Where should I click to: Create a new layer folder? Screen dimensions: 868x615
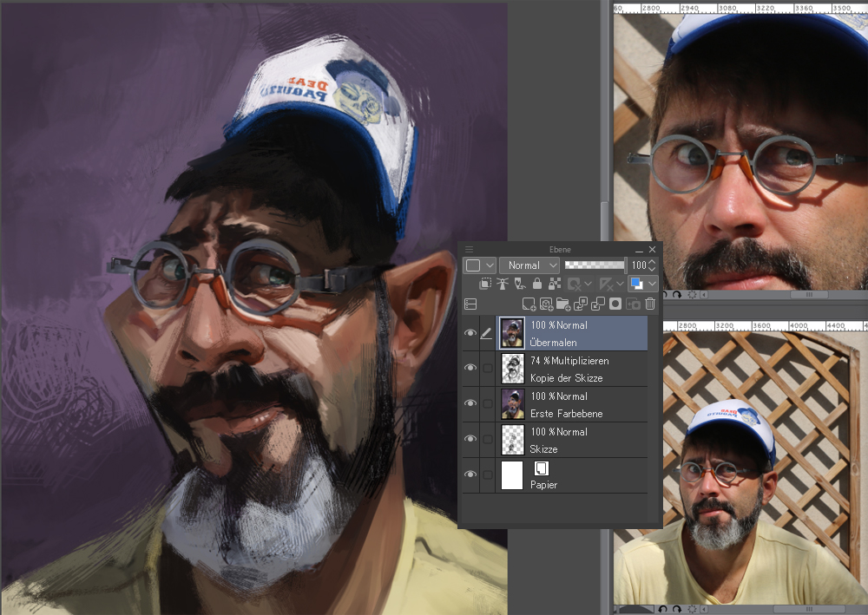tap(563, 304)
